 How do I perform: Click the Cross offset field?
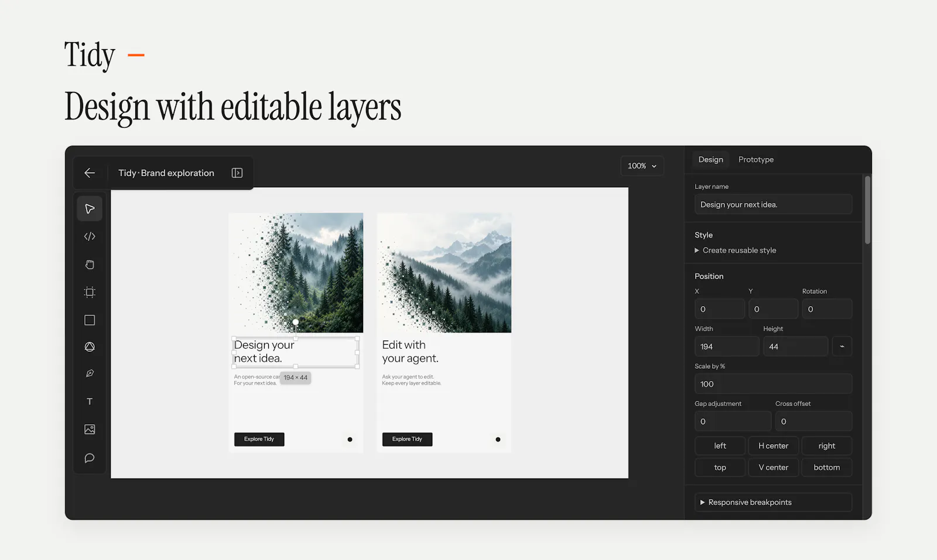[813, 421]
